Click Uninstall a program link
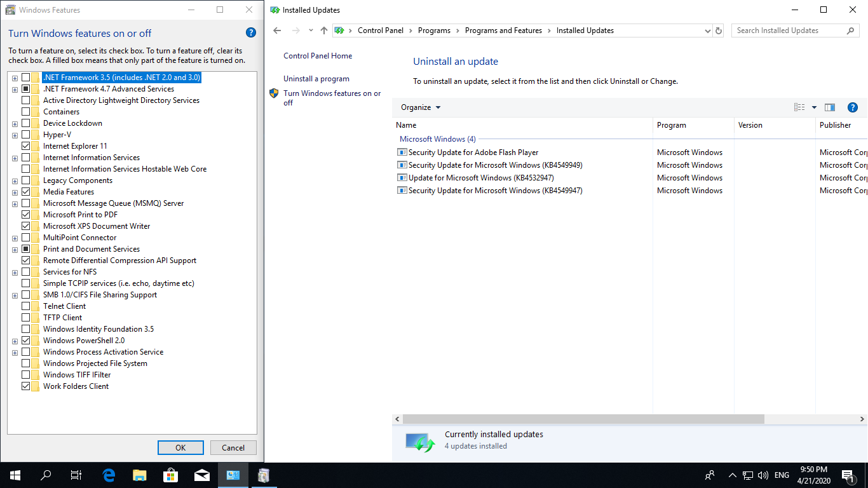 (316, 79)
